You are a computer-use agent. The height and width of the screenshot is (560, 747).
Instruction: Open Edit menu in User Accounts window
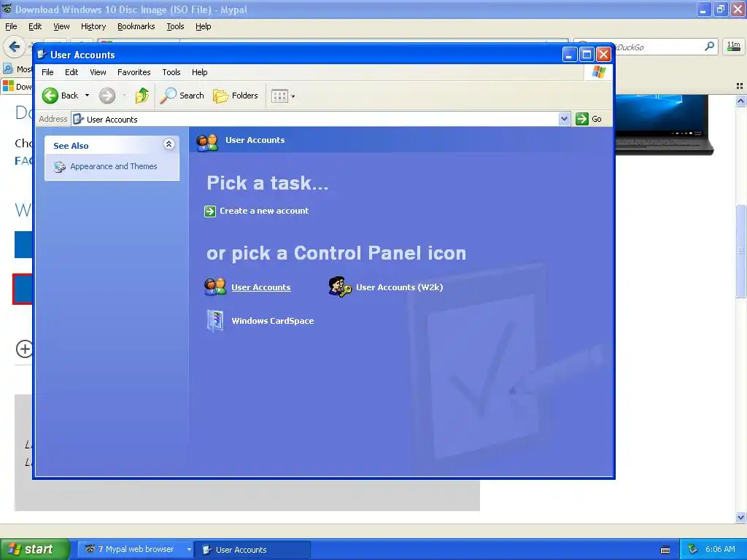(x=71, y=72)
